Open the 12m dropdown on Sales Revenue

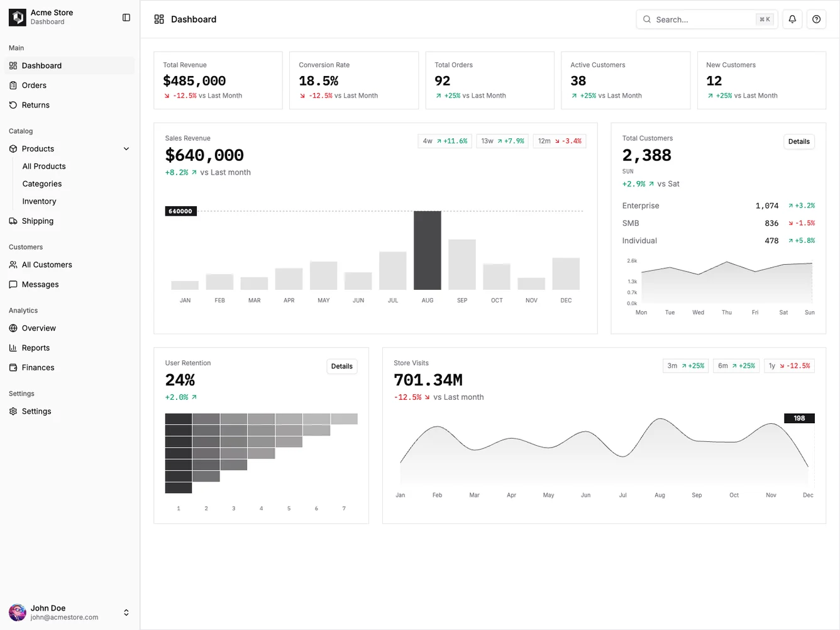pyautogui.click(x=559, y=141)
